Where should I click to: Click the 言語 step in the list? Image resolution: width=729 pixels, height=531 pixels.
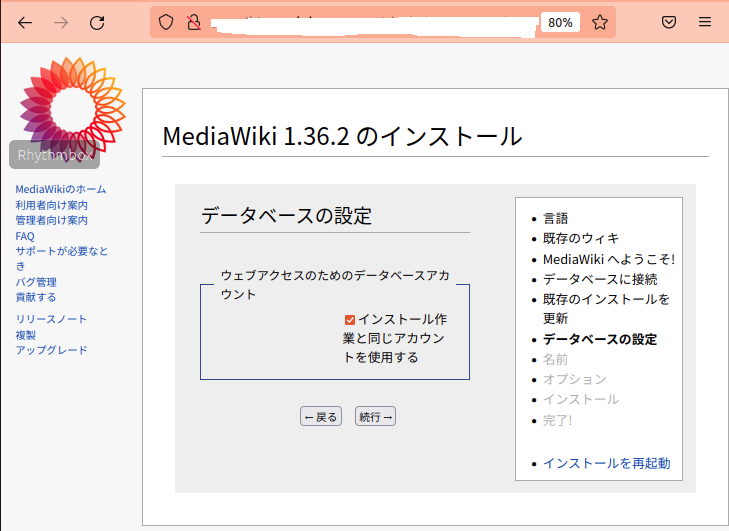click(556, 219)
